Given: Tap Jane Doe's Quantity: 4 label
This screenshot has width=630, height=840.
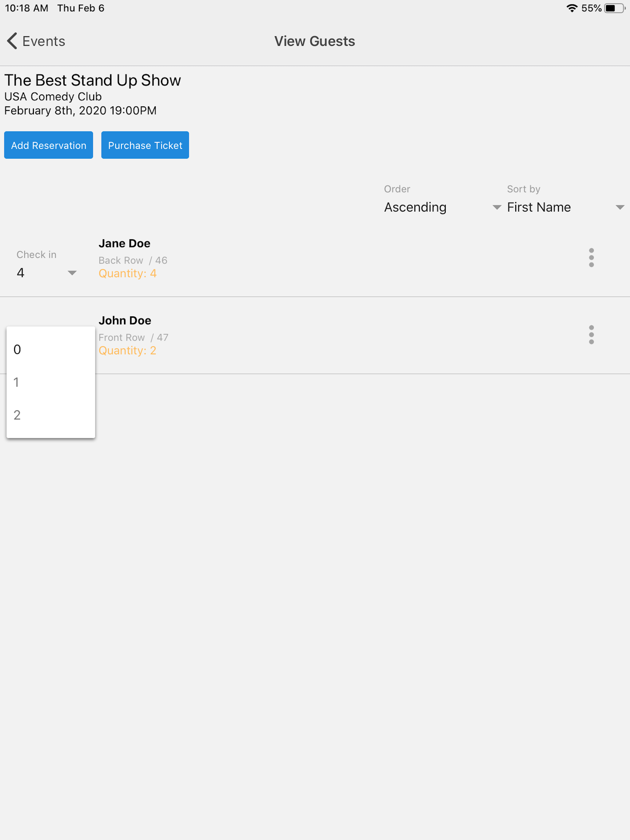Looking at the screenshot, I should pos(127,273).
